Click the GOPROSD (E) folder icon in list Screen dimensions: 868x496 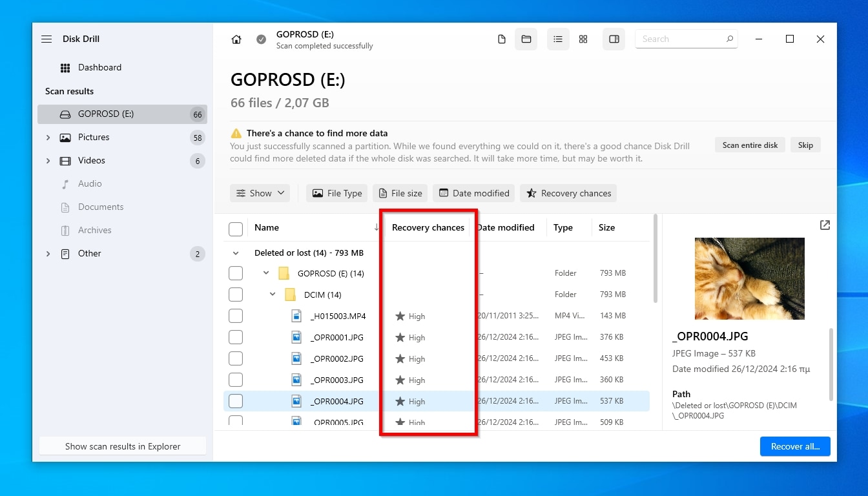[284, 273]
